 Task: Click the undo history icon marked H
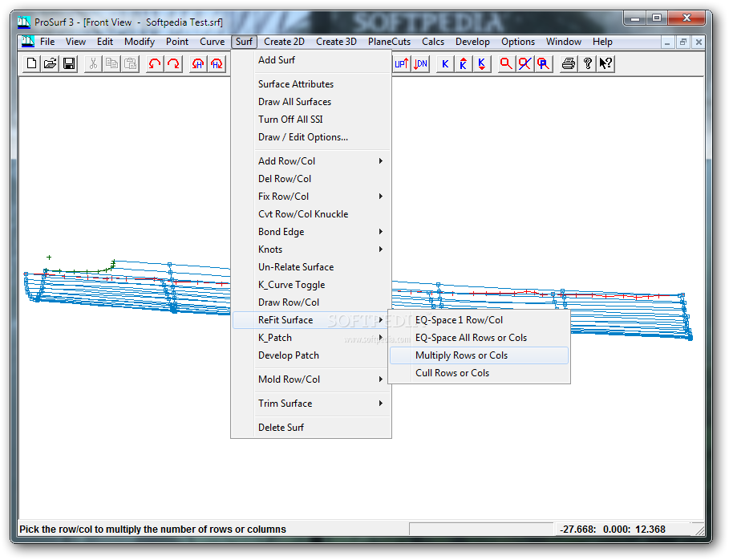[198, 63]
